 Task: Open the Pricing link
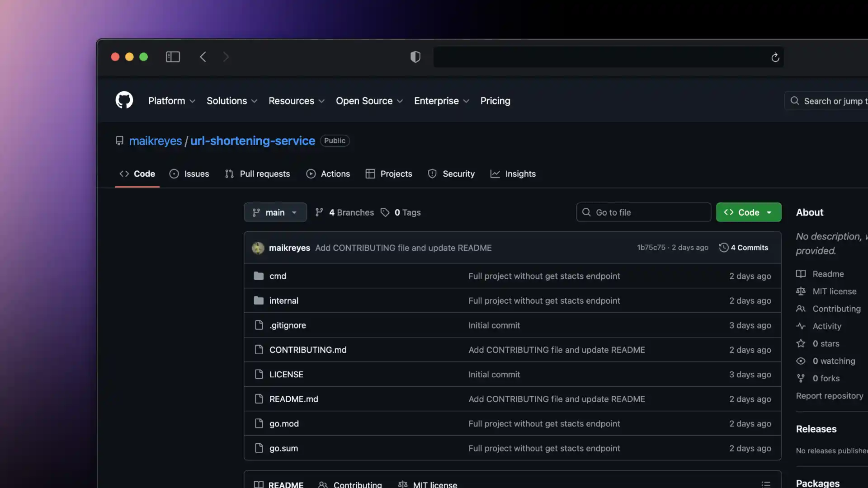click(x=495, y=101)
